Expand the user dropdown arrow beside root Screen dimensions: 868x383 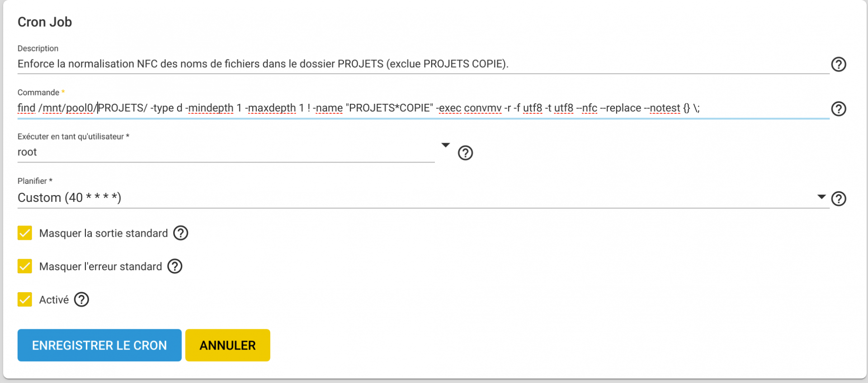coord(446,145)
